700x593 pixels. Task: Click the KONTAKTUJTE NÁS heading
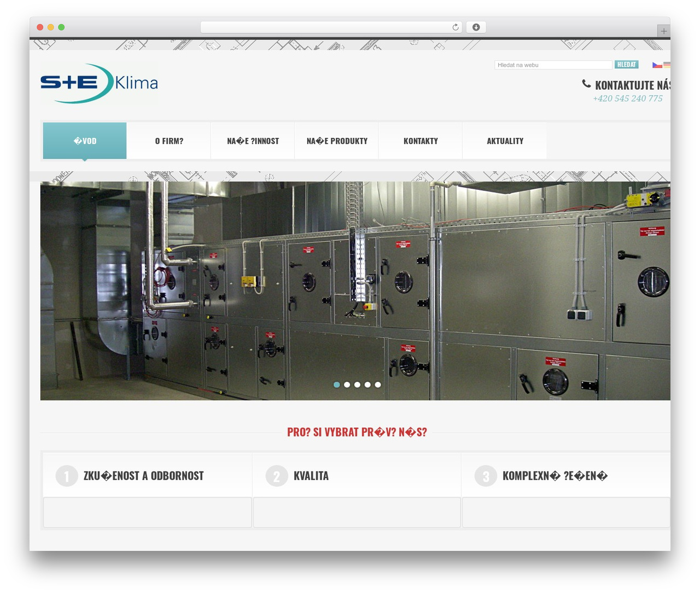click(633, 85)
